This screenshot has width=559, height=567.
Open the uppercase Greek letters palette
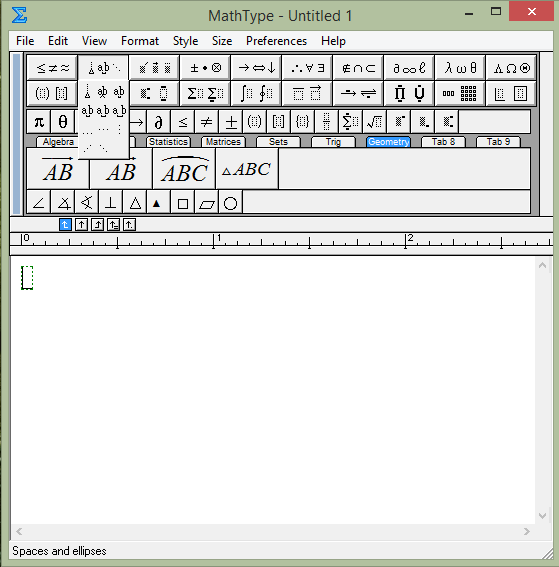511,68
